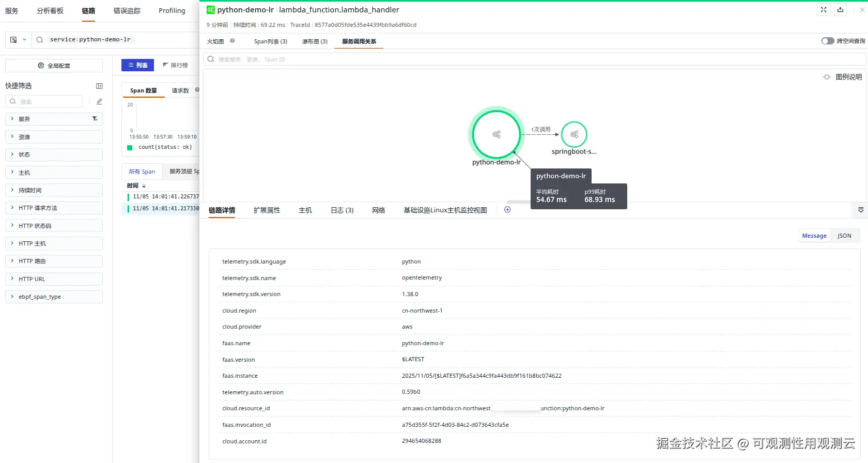Click the 图例说明 legend icon
The image size is (868, 463).
[827, 77]
